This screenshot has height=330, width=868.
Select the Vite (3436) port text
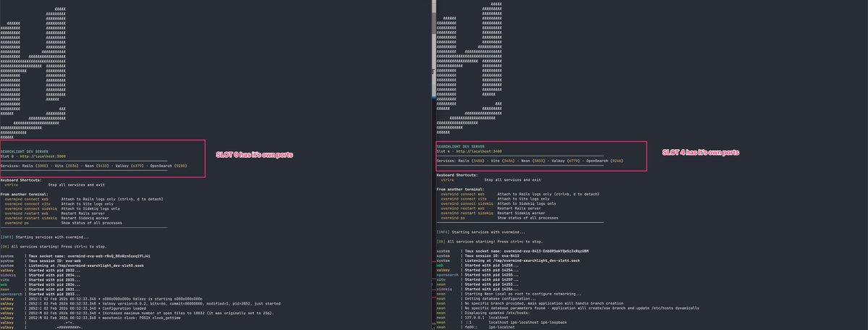click(x=503, y=161)
